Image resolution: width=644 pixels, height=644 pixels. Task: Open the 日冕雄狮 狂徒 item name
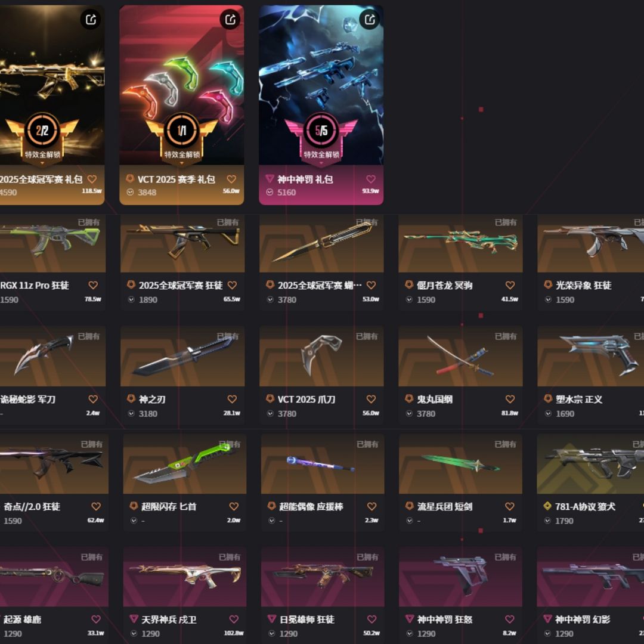(x=307, y=620)
